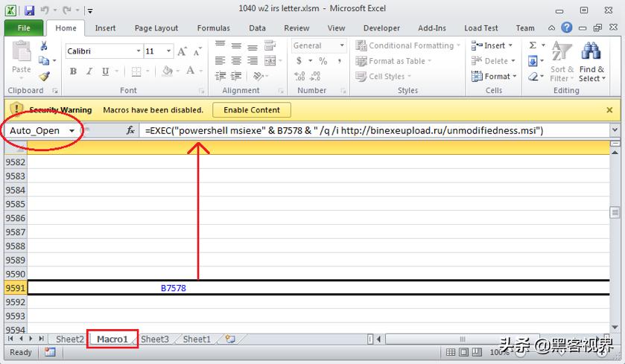
Task: Click the Increase Decimal icon
Action: pyautogui.click(x=299, y=76)
